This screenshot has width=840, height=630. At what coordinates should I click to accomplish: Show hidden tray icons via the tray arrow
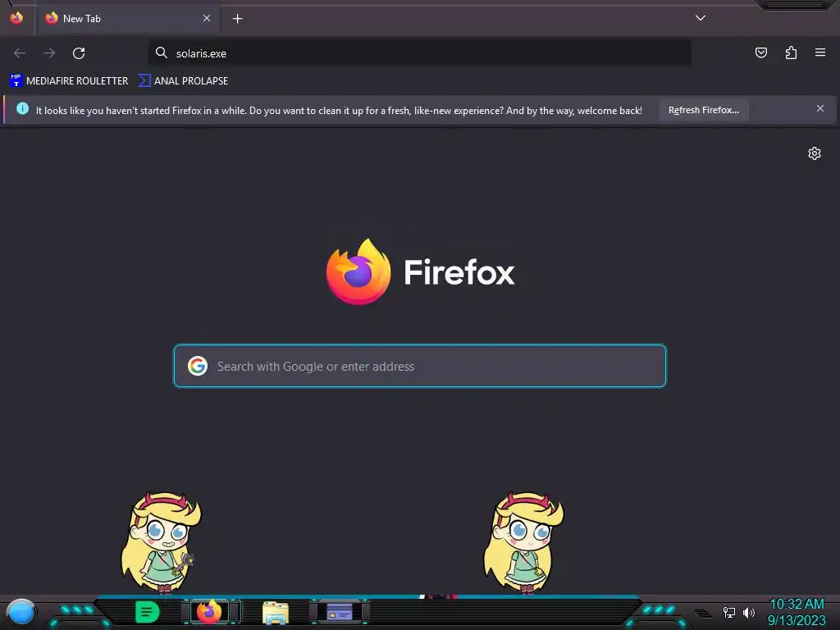point(703,613)
